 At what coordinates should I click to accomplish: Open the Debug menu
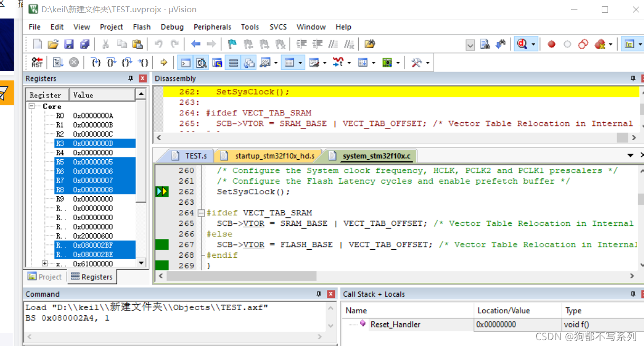172,26
